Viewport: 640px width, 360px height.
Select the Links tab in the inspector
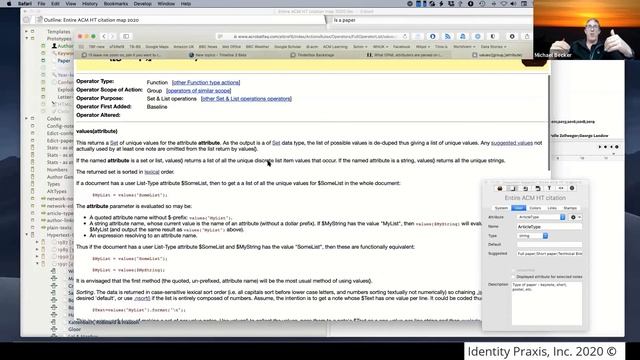coord(552,208)
